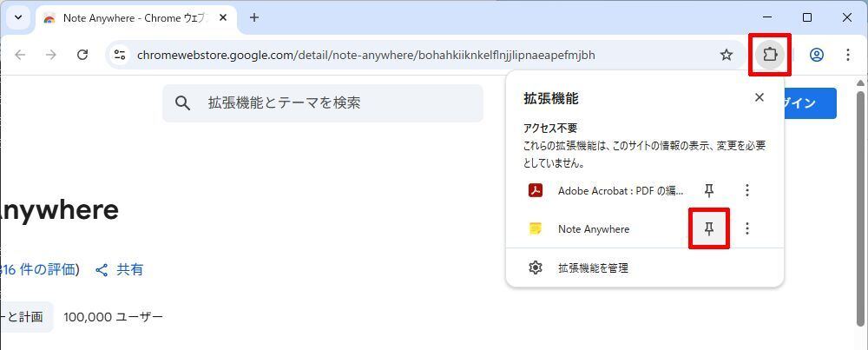Reload the page
This screenshot has height=350, width=868.
coord(82,55)
